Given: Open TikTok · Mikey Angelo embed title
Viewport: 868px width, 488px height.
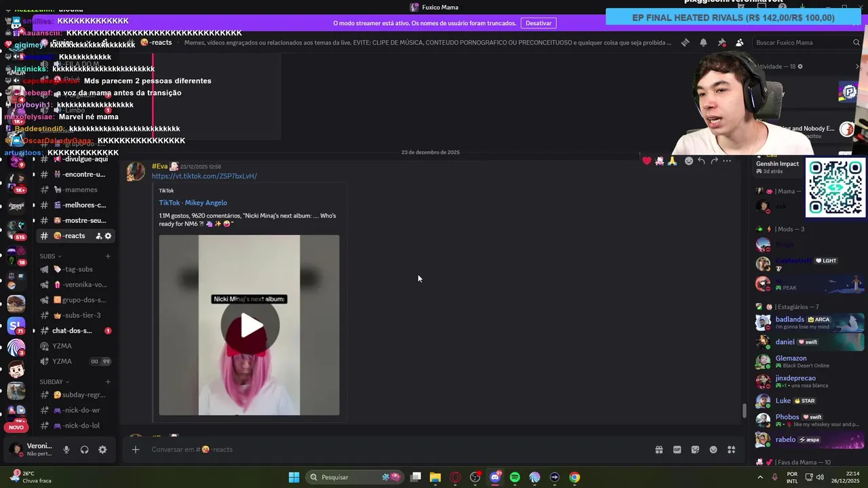Looking at the screenshot, I should pyautogui.click(x=193, y=203).
